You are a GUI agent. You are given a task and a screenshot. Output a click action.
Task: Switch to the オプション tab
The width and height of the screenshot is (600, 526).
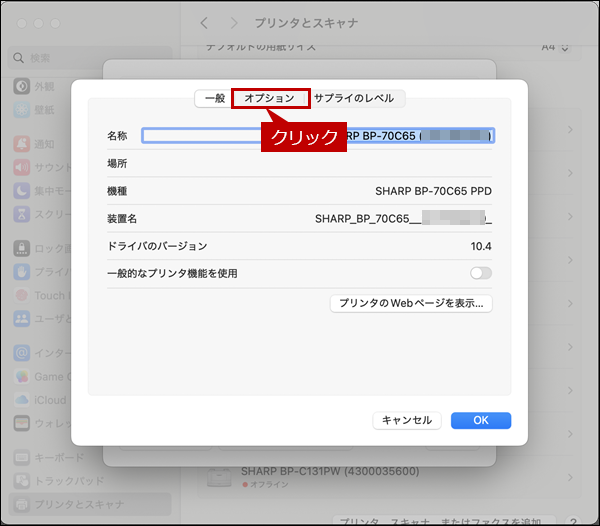tap(270, 98)
